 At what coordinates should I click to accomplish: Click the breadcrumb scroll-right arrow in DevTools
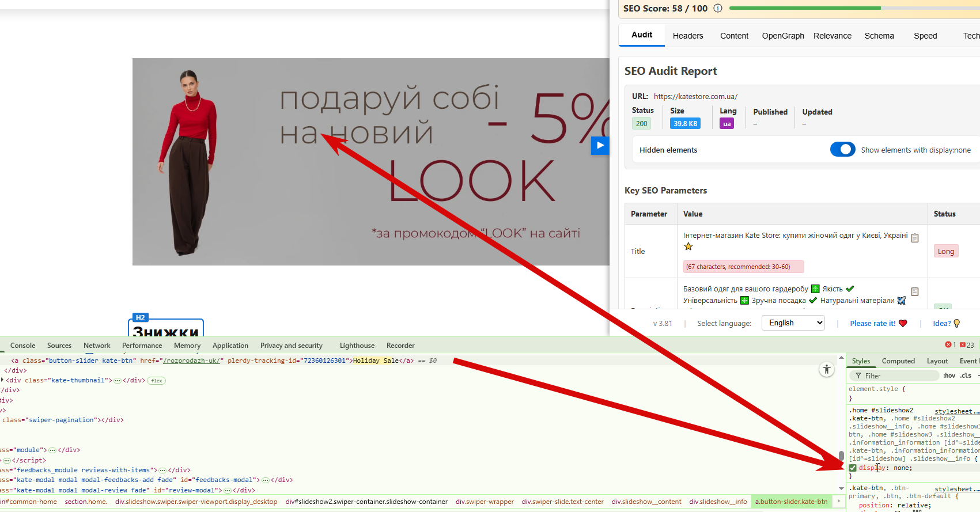839,502
